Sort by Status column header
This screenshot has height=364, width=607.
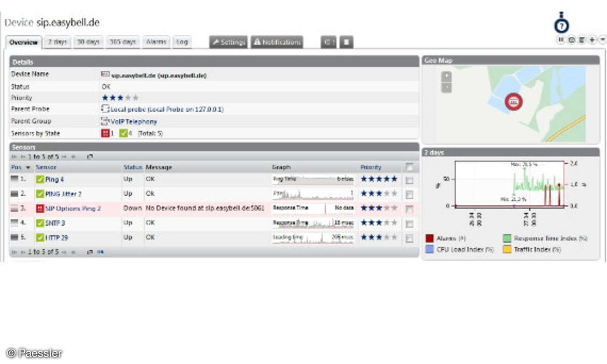tap(133, 167)
